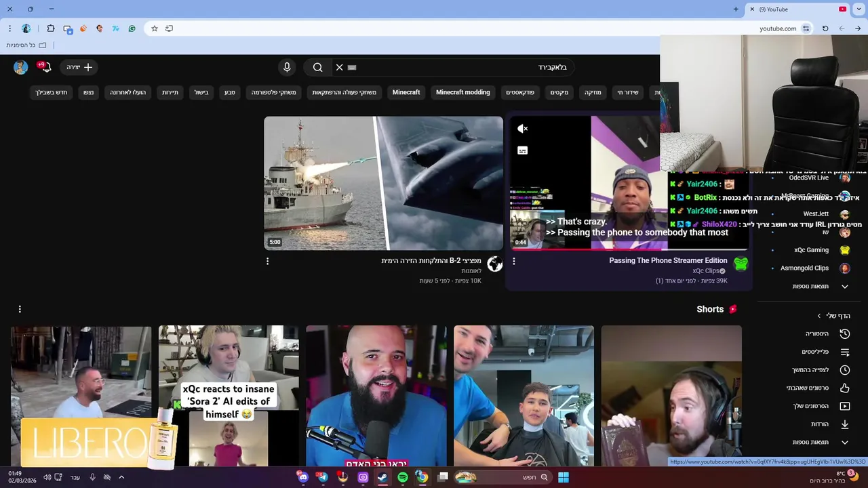Image resolution: width=868 pixels, height=488 pixels.
Task: Open a new browser tab with plus
Action: (736, 9)
